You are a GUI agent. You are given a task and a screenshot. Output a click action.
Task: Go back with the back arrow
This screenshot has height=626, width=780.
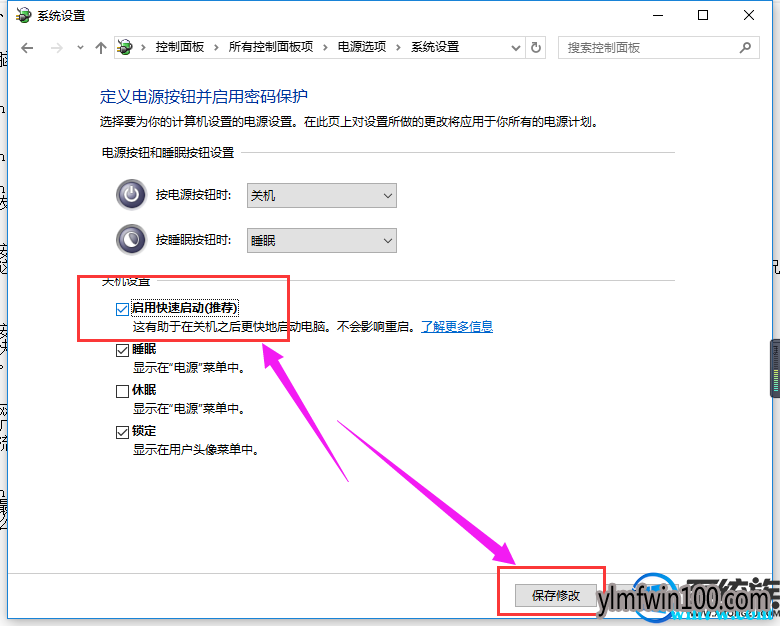pos(27,48)
